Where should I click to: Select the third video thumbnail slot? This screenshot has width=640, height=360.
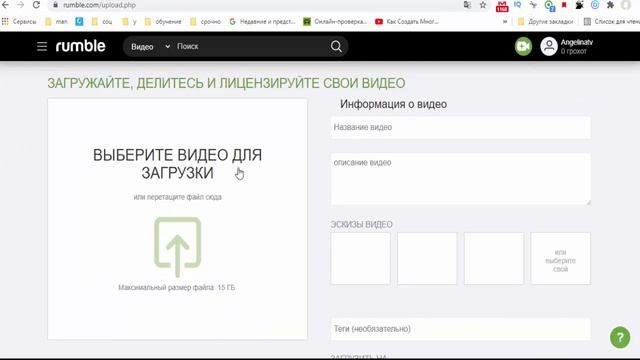tap(494, 258)
